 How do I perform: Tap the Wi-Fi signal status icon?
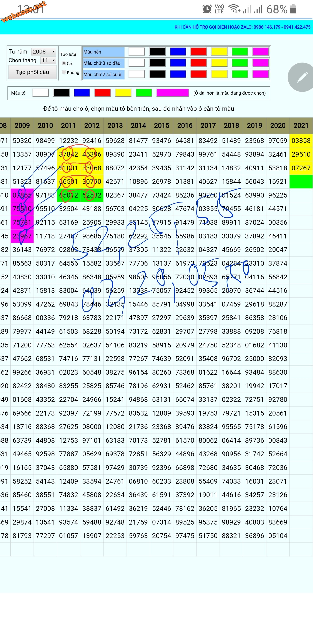coord(234,9)
